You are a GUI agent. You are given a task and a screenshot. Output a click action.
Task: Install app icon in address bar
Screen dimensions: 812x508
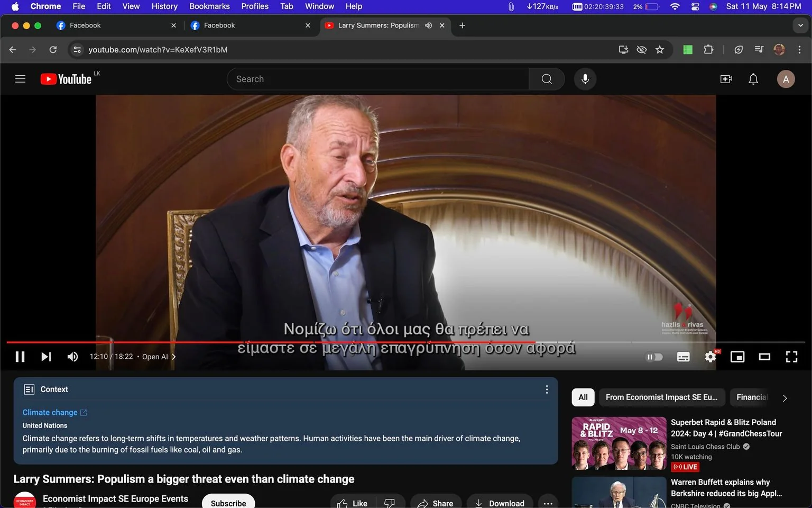[623, 50]
